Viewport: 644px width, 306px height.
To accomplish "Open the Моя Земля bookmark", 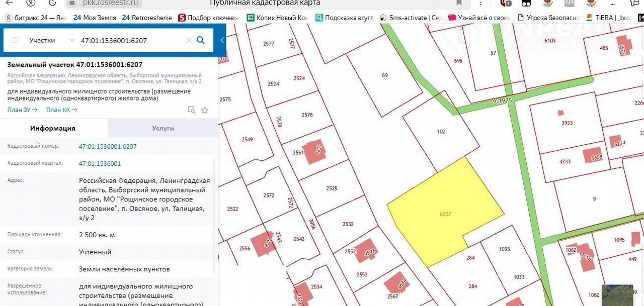I will [95, 18].
